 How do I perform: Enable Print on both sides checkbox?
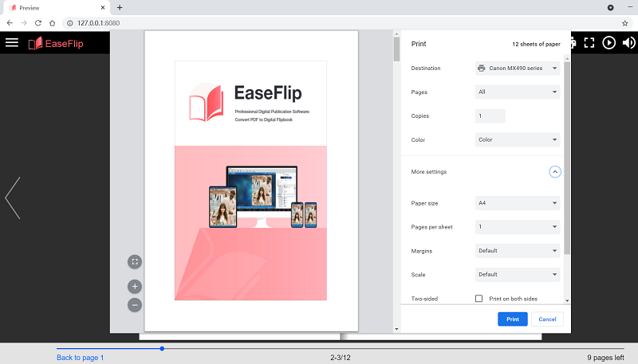pyautogui.click(x=478, y=299)
